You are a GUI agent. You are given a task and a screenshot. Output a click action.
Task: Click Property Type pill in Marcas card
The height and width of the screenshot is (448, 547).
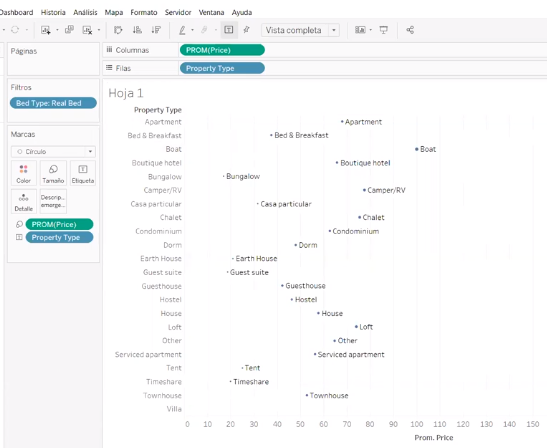[59, 238]
